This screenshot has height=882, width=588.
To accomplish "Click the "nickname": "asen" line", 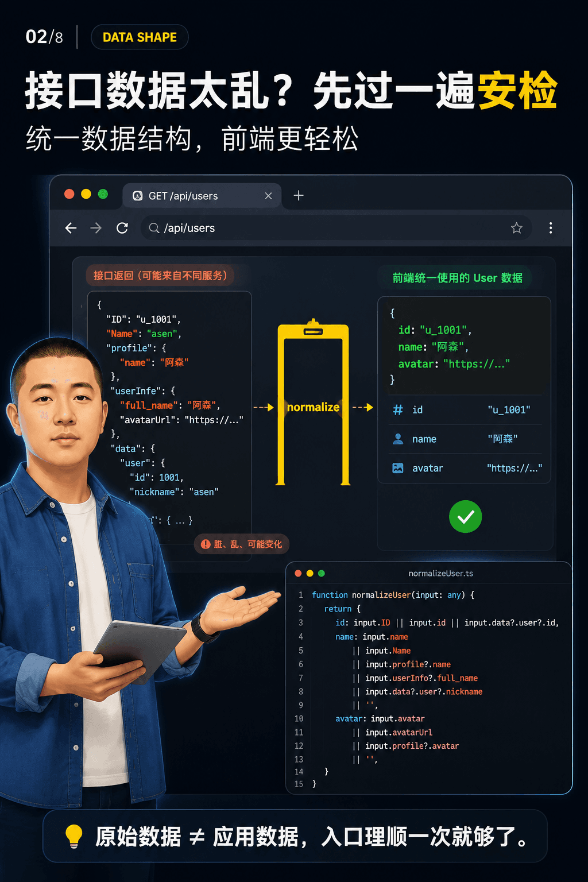I will [174, 492].
